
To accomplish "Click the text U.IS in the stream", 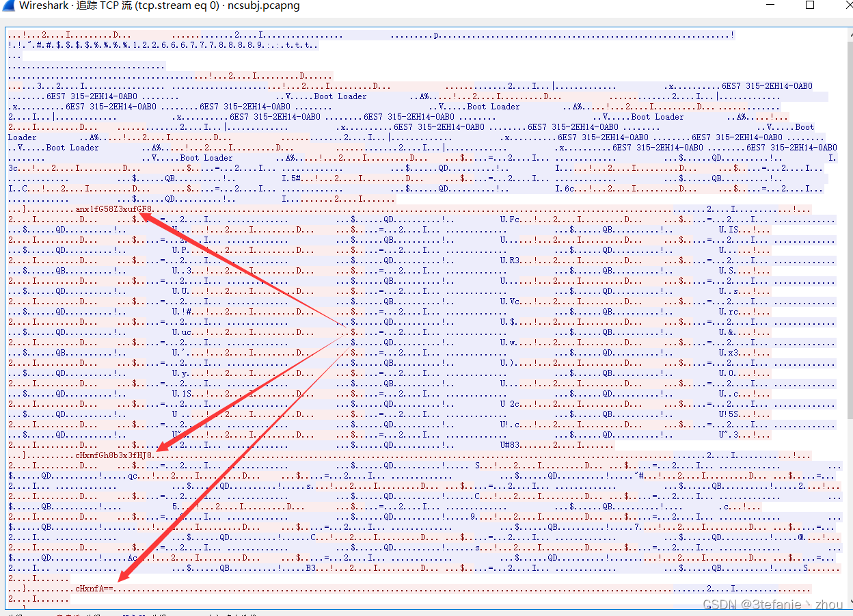I will (729, 230).
